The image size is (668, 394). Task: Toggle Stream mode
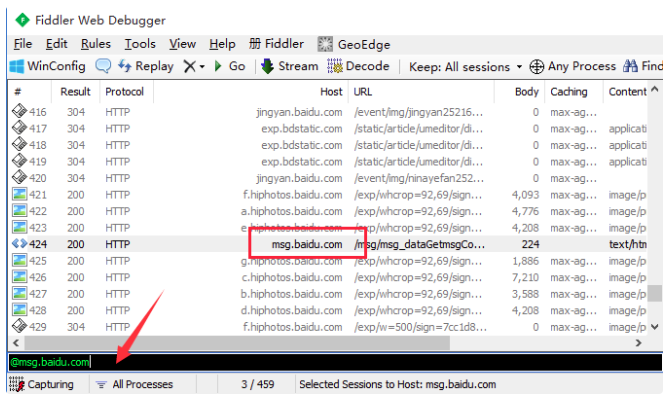[x=289, y=66]
